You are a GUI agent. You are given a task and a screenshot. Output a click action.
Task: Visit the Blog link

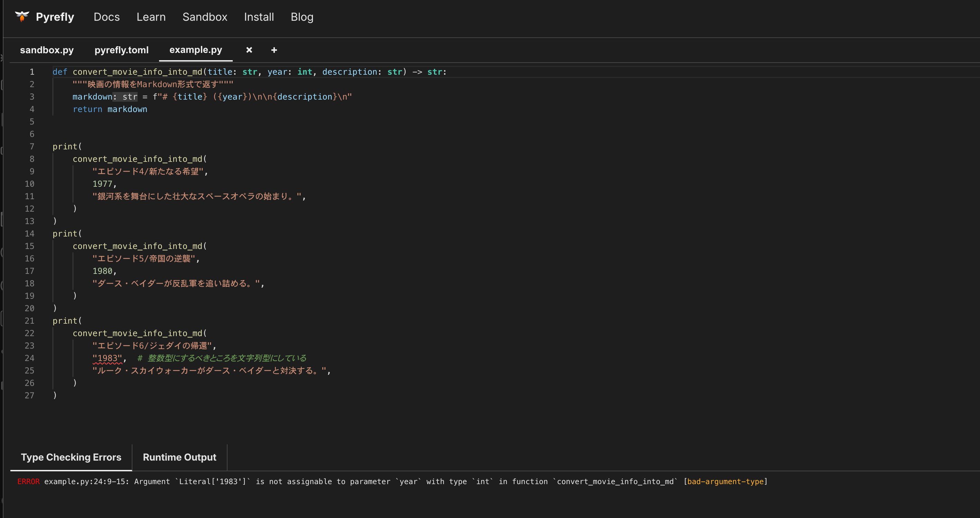point(302,17)
